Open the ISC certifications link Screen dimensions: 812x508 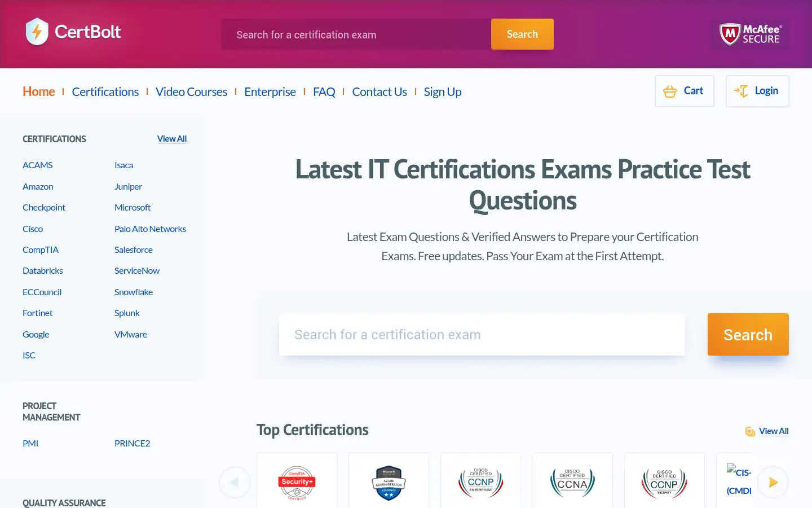[x=29, y=356]
